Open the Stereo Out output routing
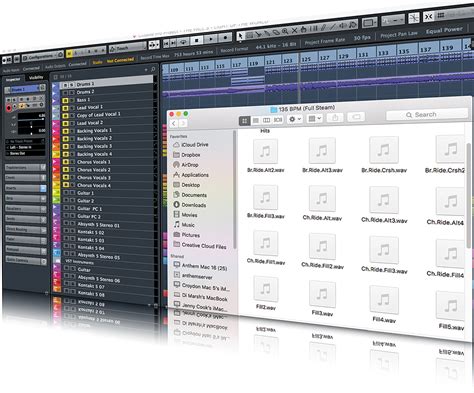 tap(25, 153)
